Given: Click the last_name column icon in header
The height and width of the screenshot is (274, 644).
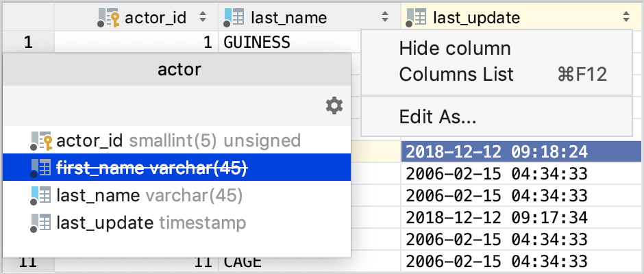Looking at the screenshot, I should (234, 18).
